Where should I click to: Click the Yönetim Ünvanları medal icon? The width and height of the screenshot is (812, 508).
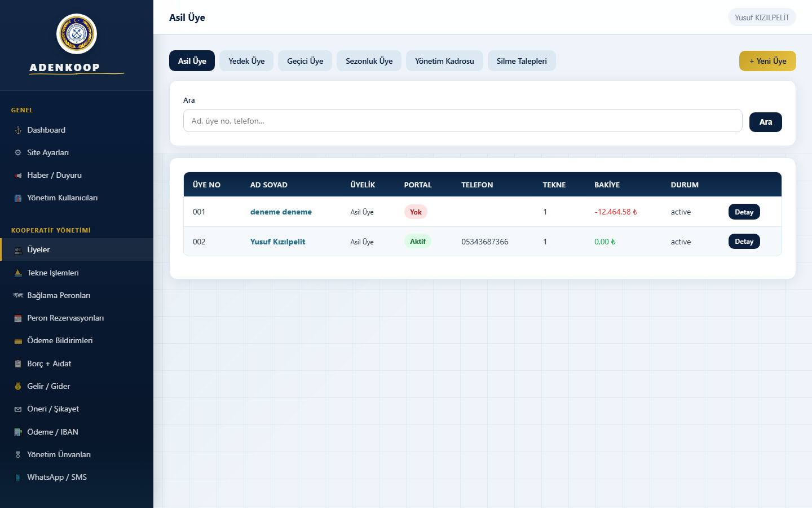pyautogui.click(x=18, y=454)
